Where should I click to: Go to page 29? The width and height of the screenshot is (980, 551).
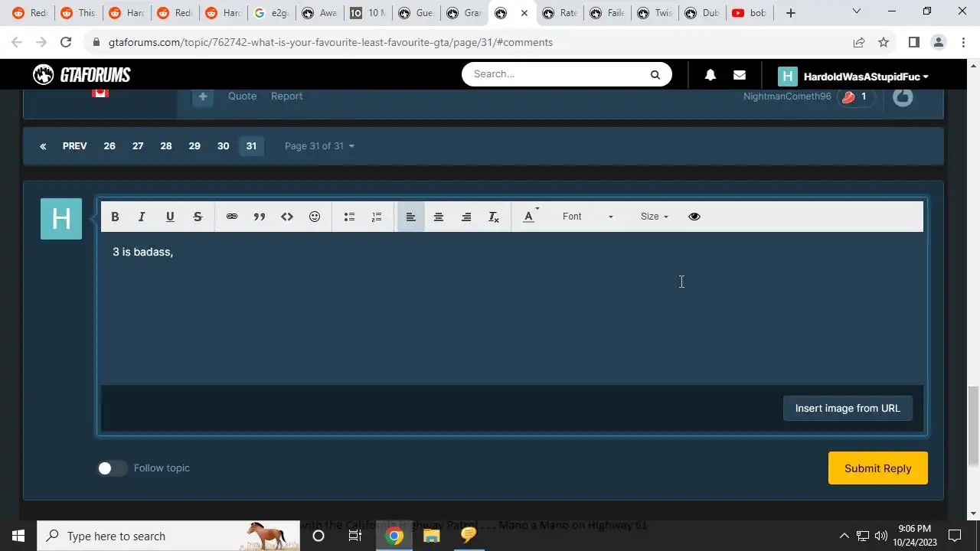click(x=194, y=146)
